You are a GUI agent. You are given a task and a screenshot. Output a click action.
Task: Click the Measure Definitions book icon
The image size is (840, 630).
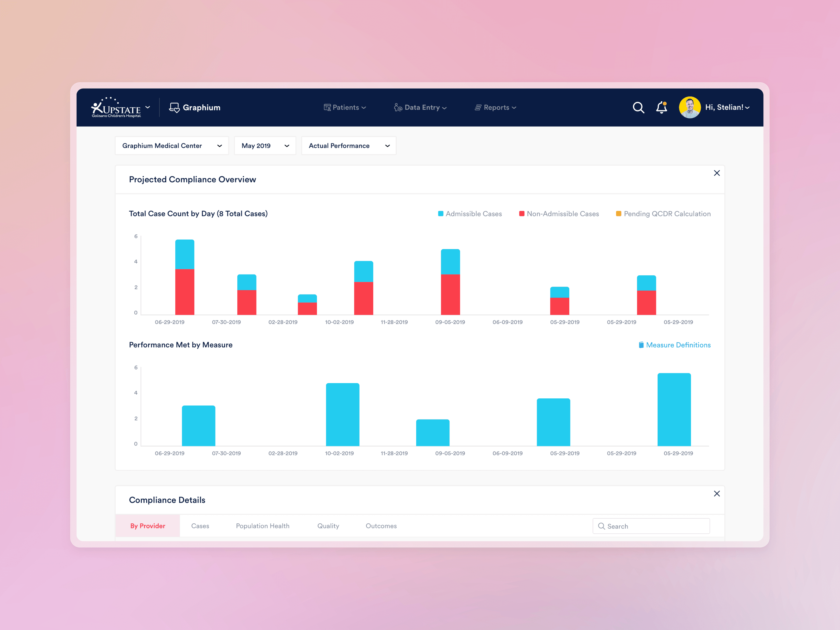tap(641, 345)
